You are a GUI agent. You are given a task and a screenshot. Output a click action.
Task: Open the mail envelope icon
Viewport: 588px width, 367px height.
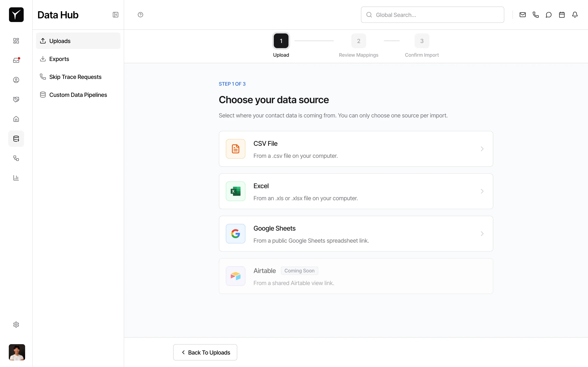(x=522, y=15)
